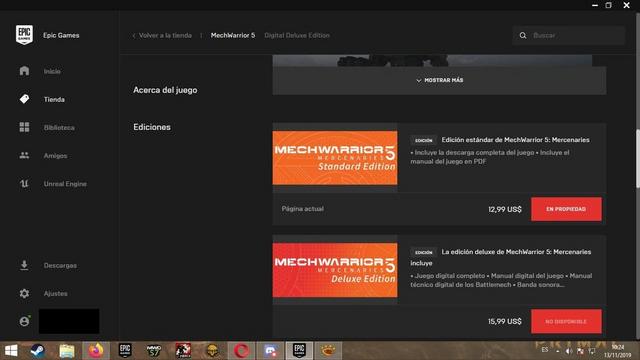Click the store page vertical scrollbar
Screen dimensions: 640x360
click(637, 159)
